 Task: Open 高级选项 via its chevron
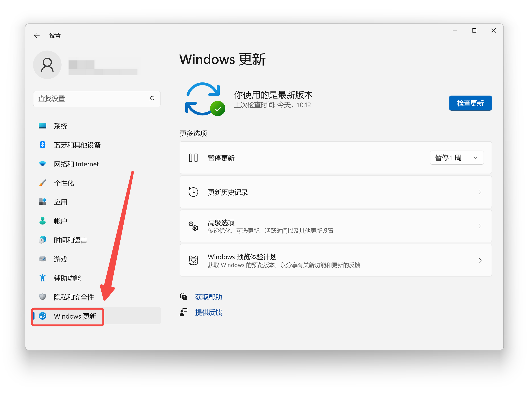(480, 226)
